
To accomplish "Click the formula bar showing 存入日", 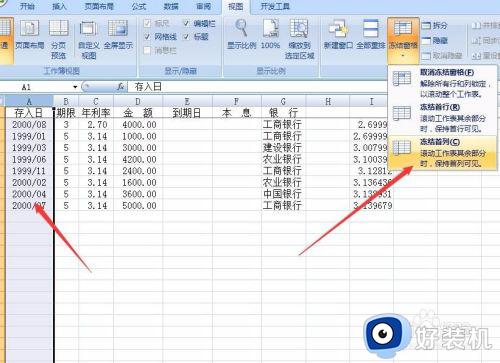I will [257, 87].
